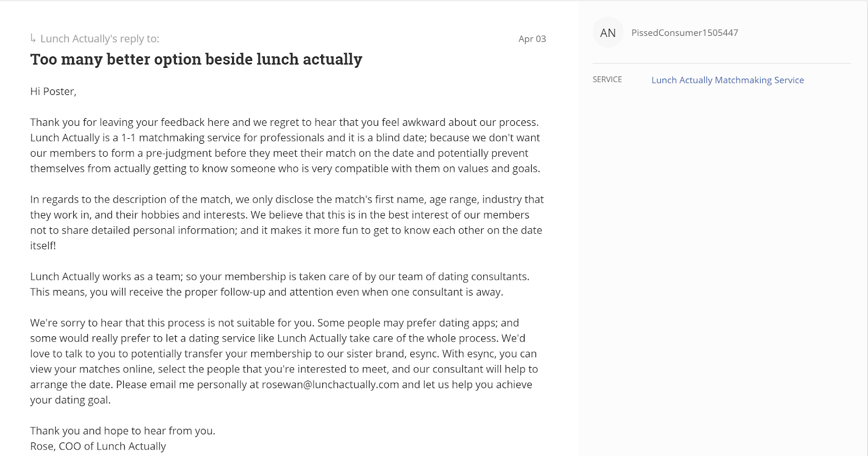Click the paragraph starting "Lunch Actually works as"
The height and width of the screenshot is (456, 868).
tap(279, 284)
